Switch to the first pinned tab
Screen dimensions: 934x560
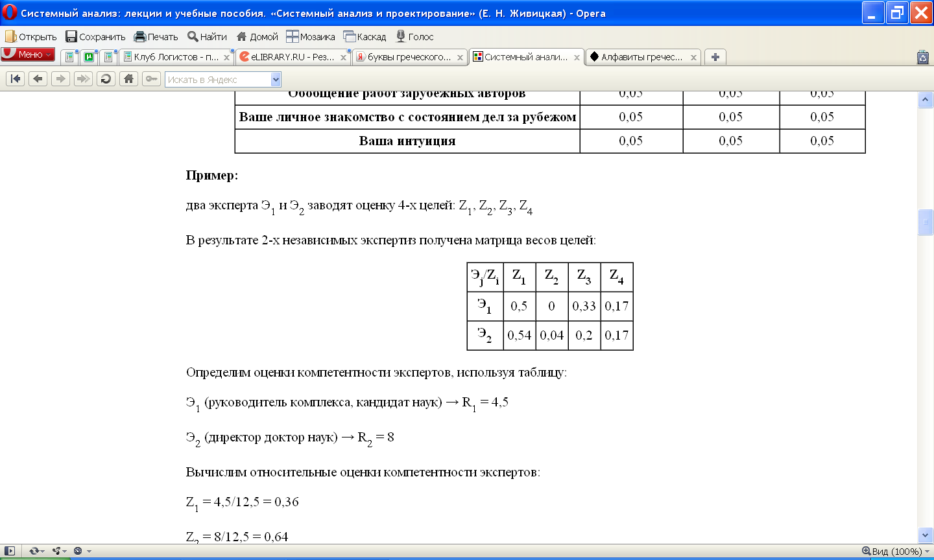point(69,57)
